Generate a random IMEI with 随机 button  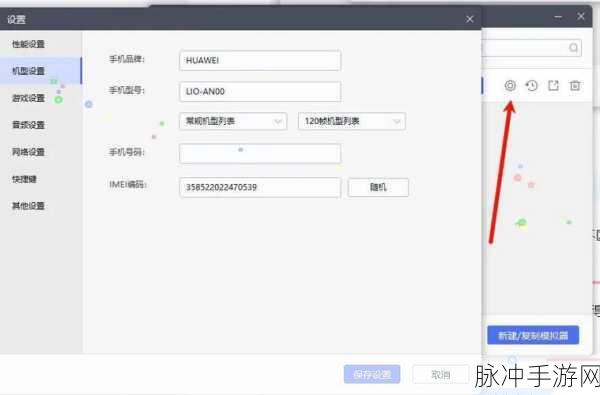click(x=378, y=187)
